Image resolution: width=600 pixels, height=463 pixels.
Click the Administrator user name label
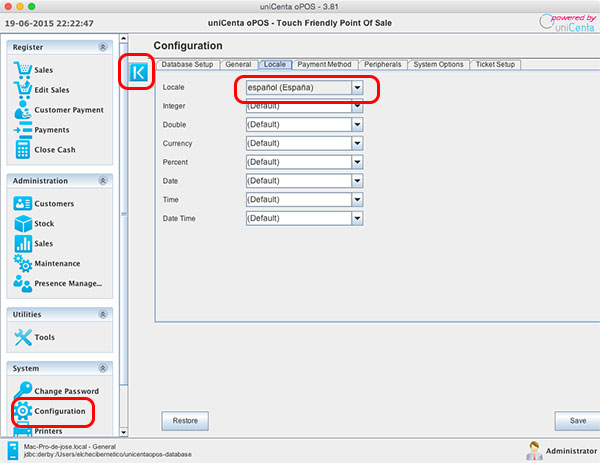[571, 451]
